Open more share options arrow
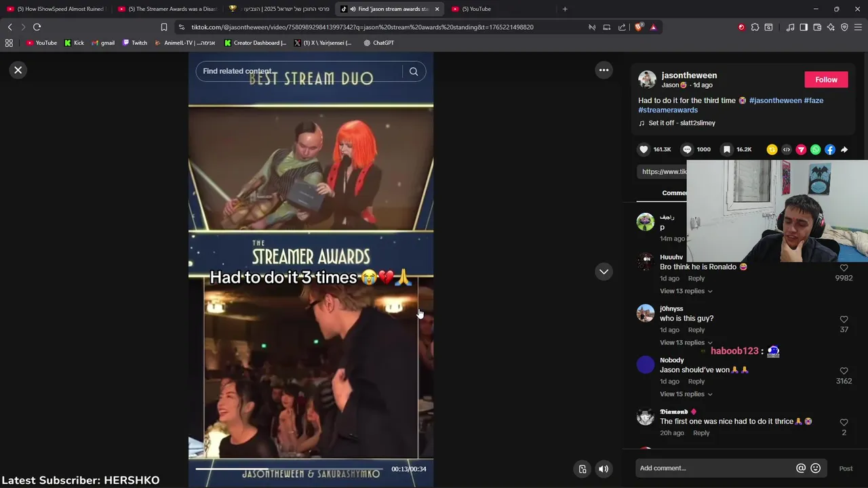The height and width of the screenshot is (488, 868). point(844,150)
